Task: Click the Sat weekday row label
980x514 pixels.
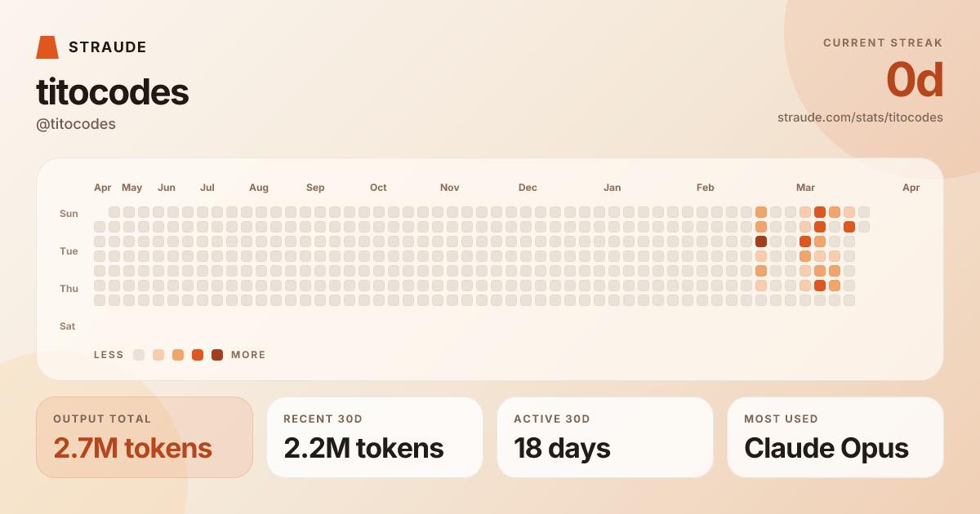Action: point(68,326)
